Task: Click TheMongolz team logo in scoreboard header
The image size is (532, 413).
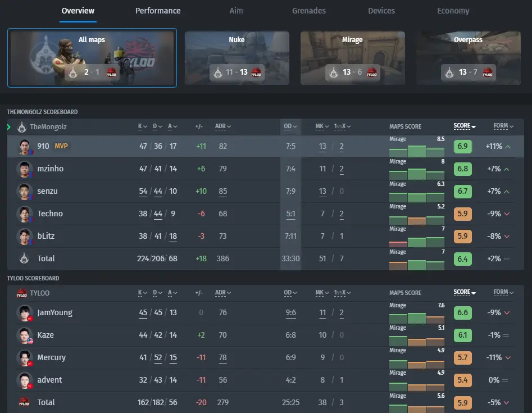Action: pos(22,127)
